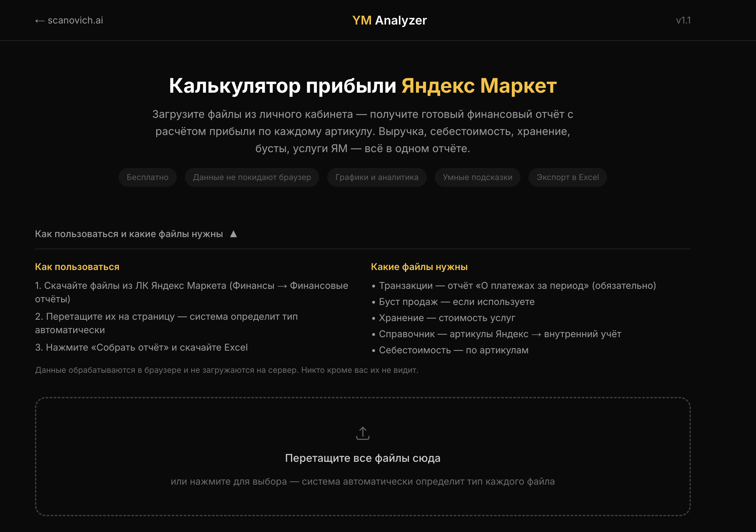
Task: Click the «Загрузите файлы из личного кабинета» description
Action: click(363, 131)
